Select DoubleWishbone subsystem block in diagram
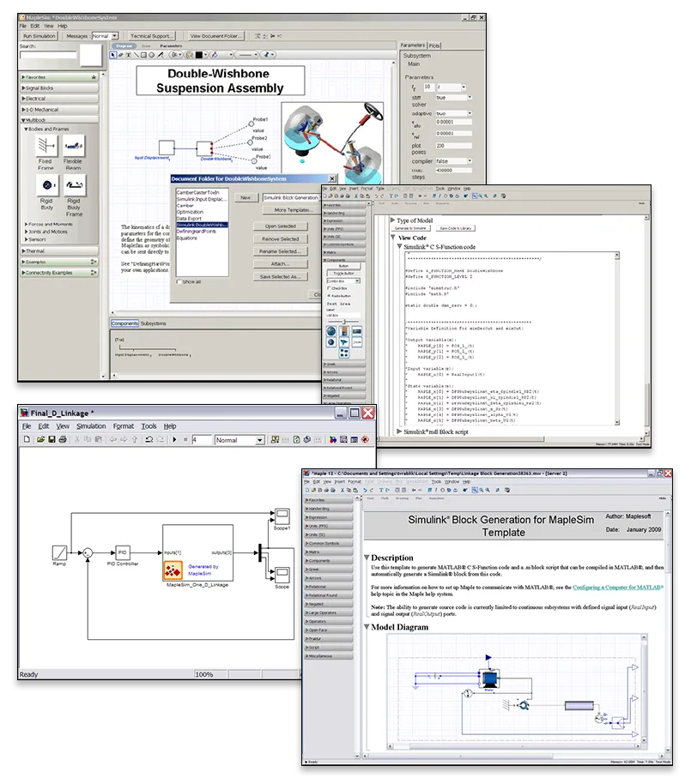This screenshot has height=784, width=691. [203, 148]
